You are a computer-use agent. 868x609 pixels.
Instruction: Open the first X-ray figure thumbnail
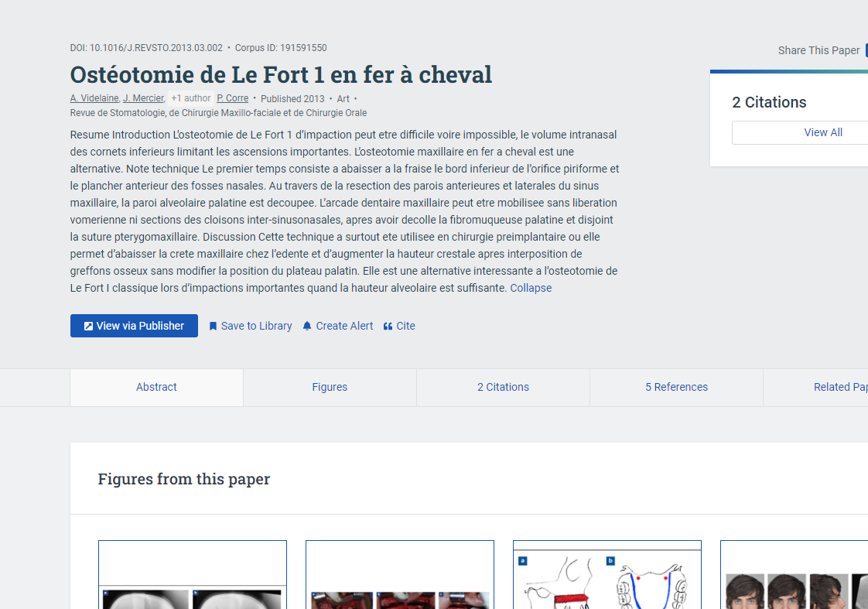193,575
